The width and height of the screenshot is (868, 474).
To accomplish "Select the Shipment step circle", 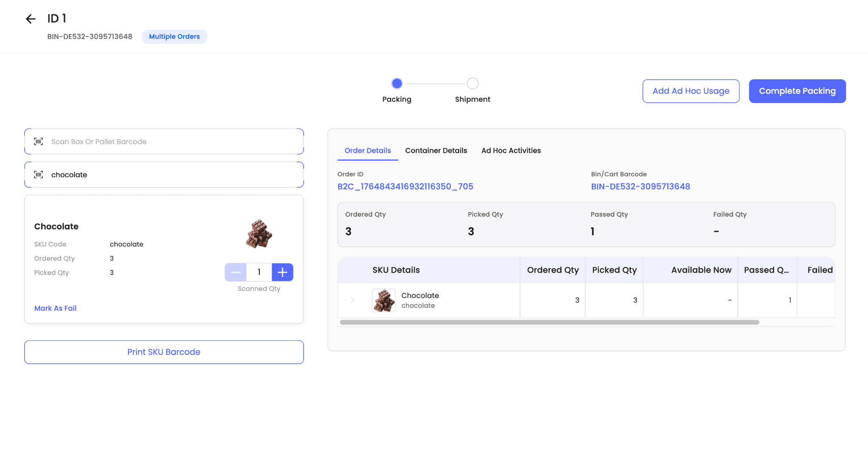I will (x=473, y=84).
